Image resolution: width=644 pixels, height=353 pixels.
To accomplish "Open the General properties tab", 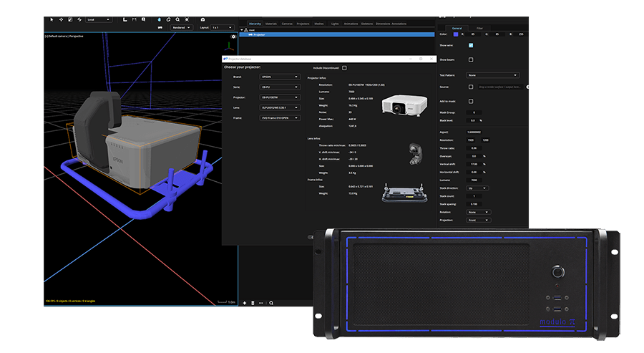I will [457, 29].
